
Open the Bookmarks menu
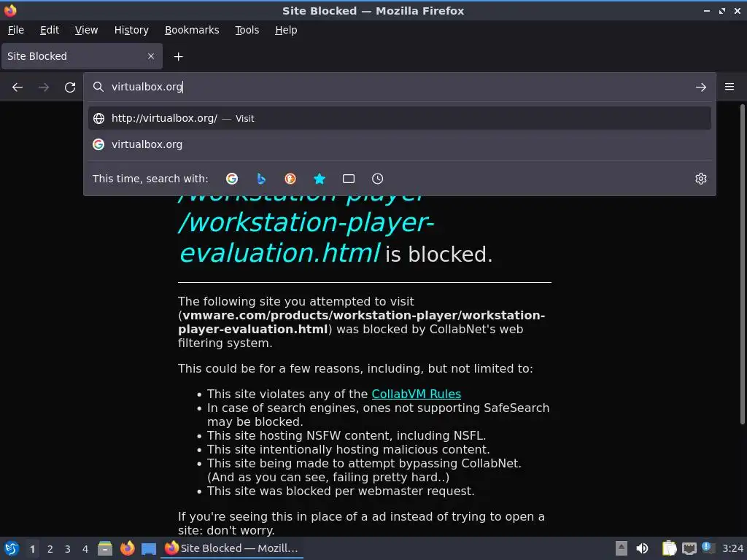192,30
